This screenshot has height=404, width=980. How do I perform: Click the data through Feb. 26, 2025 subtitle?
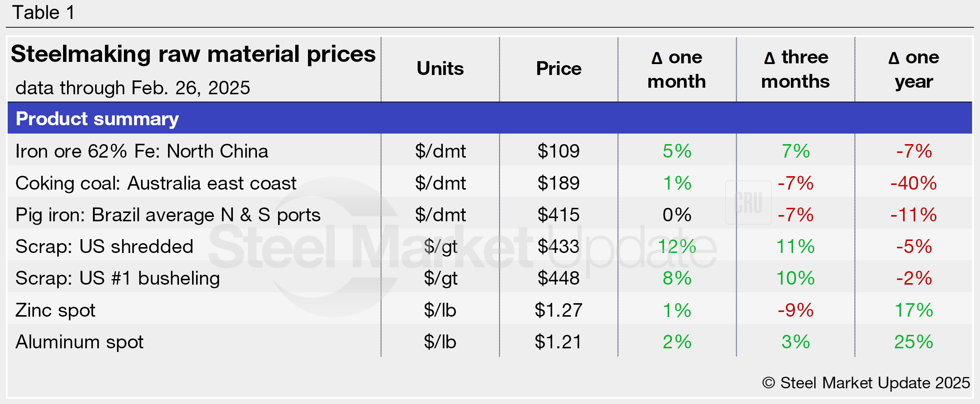point(132,88)
